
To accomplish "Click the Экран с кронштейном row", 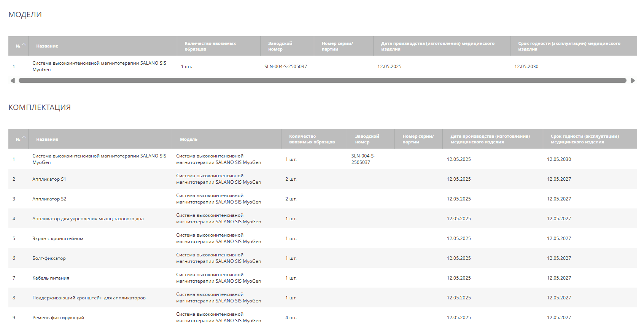I will 58,239.
